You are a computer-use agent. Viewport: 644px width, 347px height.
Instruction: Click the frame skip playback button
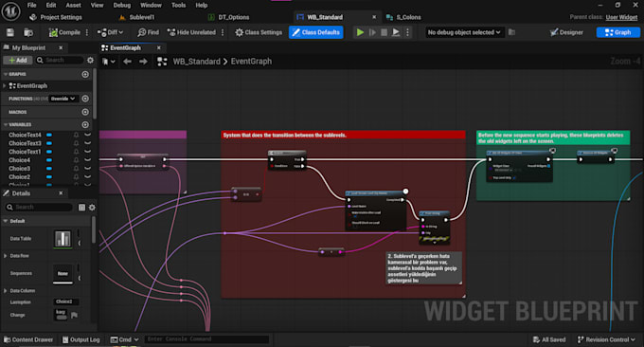pos(372,32)
